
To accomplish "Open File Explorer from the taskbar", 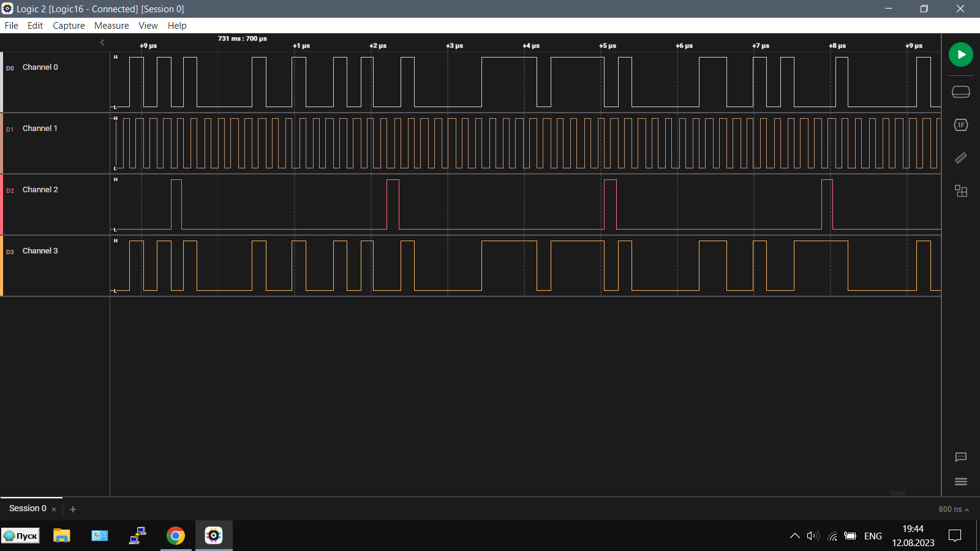I will pyautogui.click(x=61, y=536).
